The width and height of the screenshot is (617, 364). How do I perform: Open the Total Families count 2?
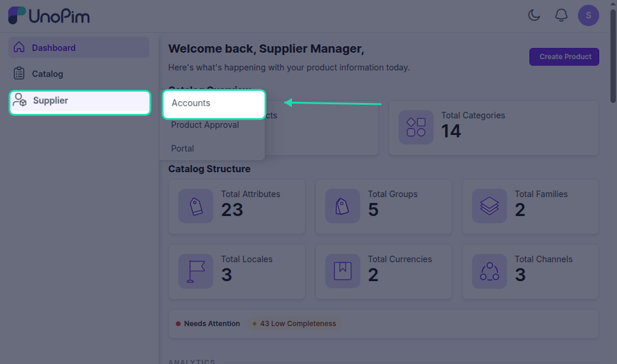[520, 210]
